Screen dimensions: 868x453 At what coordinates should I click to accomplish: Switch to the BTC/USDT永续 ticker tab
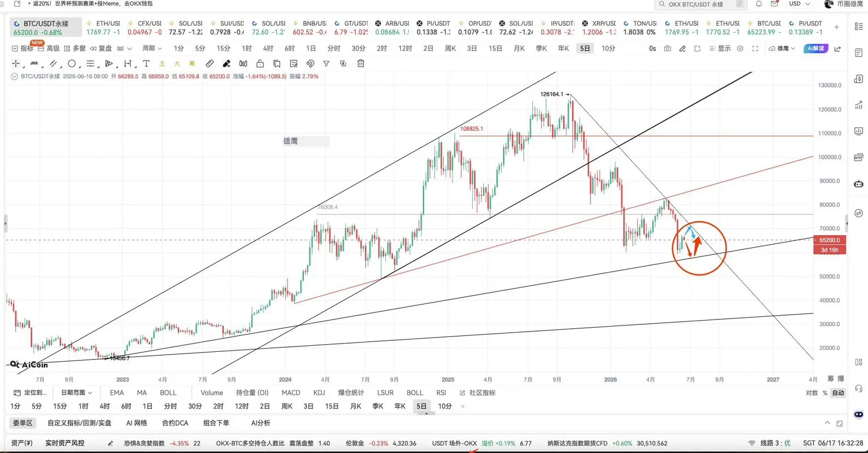tap(45, 27)
